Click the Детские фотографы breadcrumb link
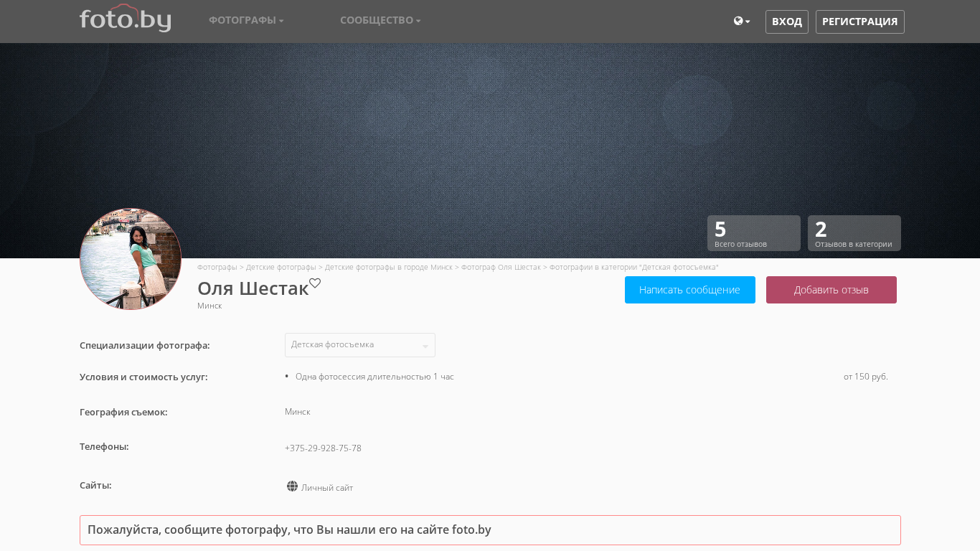The width and height of the screenshot is (980, 551). (x=281, y=267)
